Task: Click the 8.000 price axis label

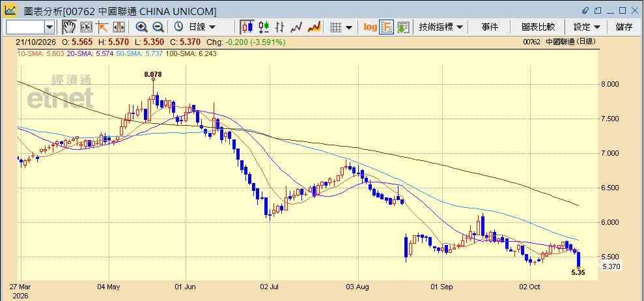Action: (611, 84)
